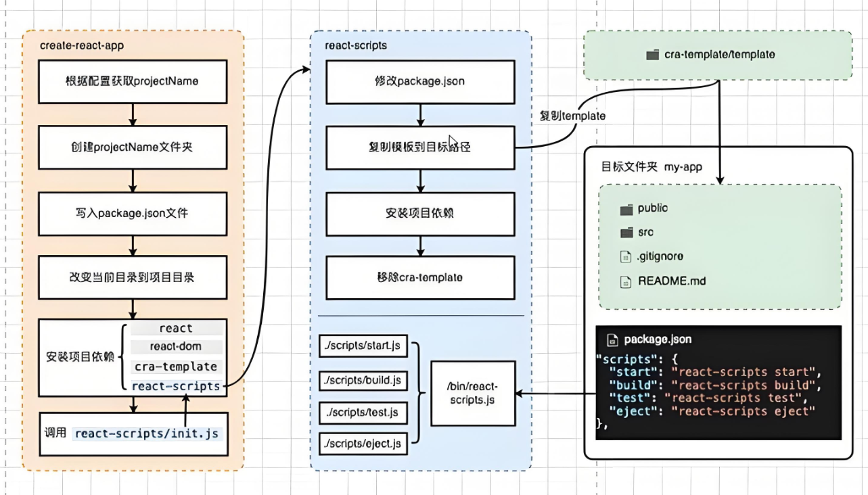Click the '安装项目依赖' label
The image size is (868, 495).
(x=81, y=357)
